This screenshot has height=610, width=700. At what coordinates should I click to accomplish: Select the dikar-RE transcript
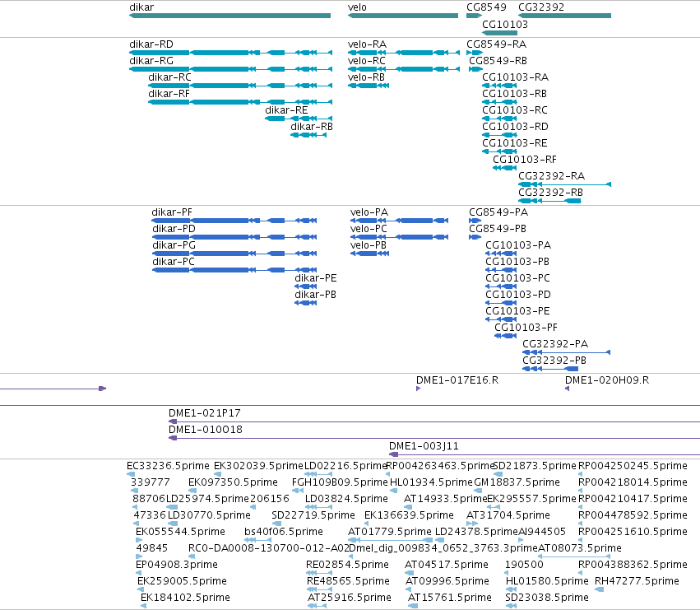click(x=299, y=119)
